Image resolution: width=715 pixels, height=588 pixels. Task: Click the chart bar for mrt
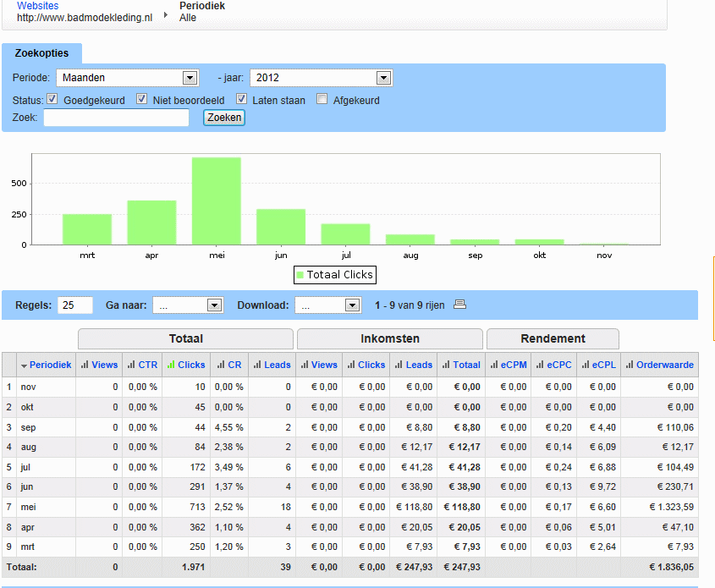tap(87, 229)
